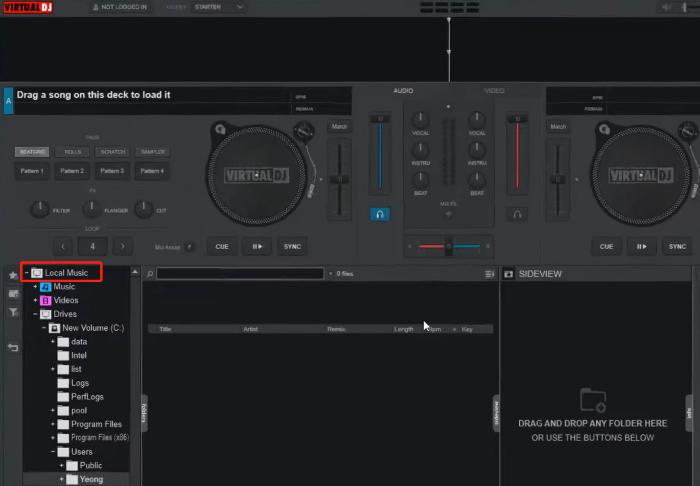The height and width of the screenshot is (486, 700).
Task: Click the browser search input field
Action: tap(240, 274)
